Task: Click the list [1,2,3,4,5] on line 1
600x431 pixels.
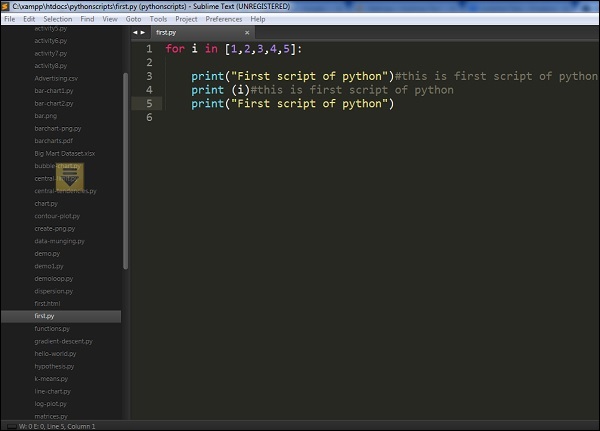Action: pos(261,49)
